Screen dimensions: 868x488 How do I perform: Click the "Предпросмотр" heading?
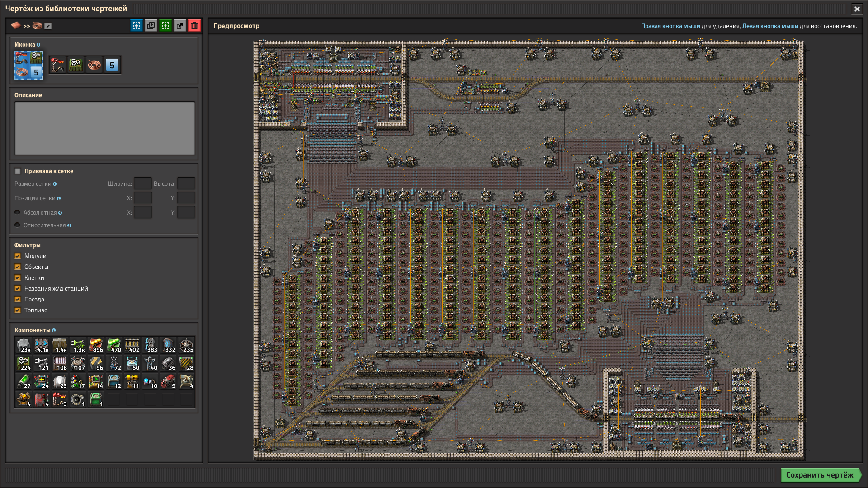pyautogui.click(x=236, y=26)
